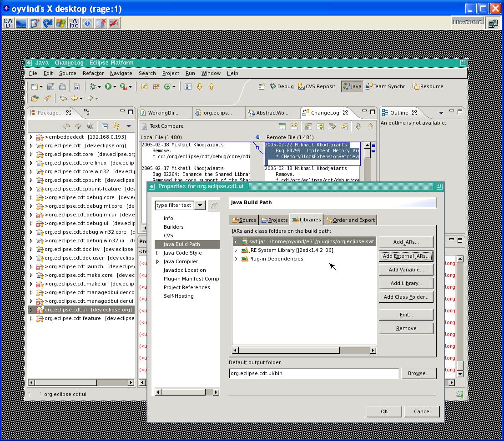Viewport: 504px width, 441px height.
Task: Switch to the Source tab in Java Build Path
Action: coord(244,220)
